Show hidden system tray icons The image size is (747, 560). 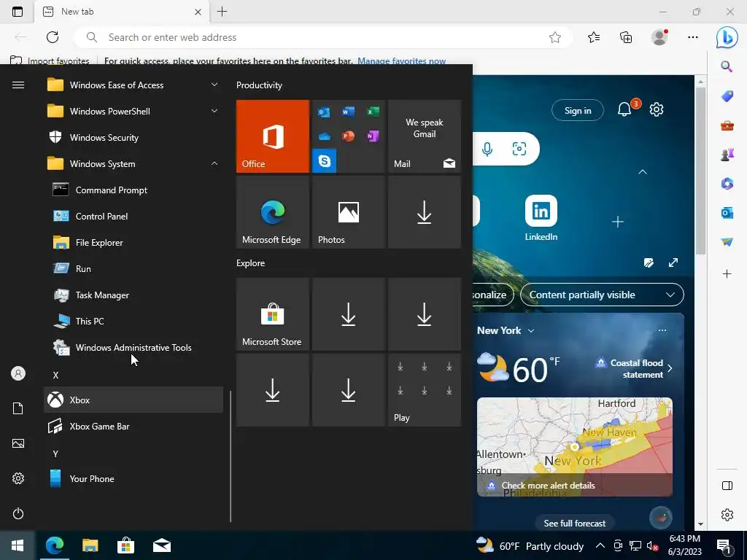600,545
